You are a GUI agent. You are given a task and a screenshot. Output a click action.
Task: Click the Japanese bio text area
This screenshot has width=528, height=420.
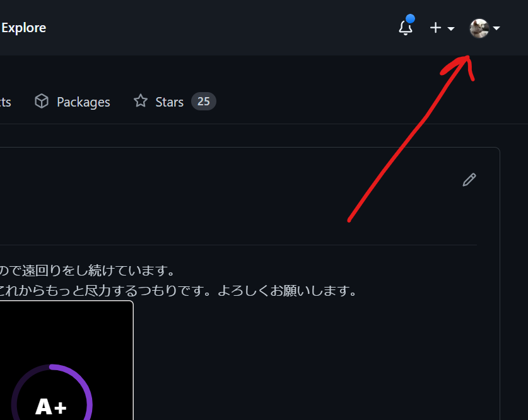point(177,281)
